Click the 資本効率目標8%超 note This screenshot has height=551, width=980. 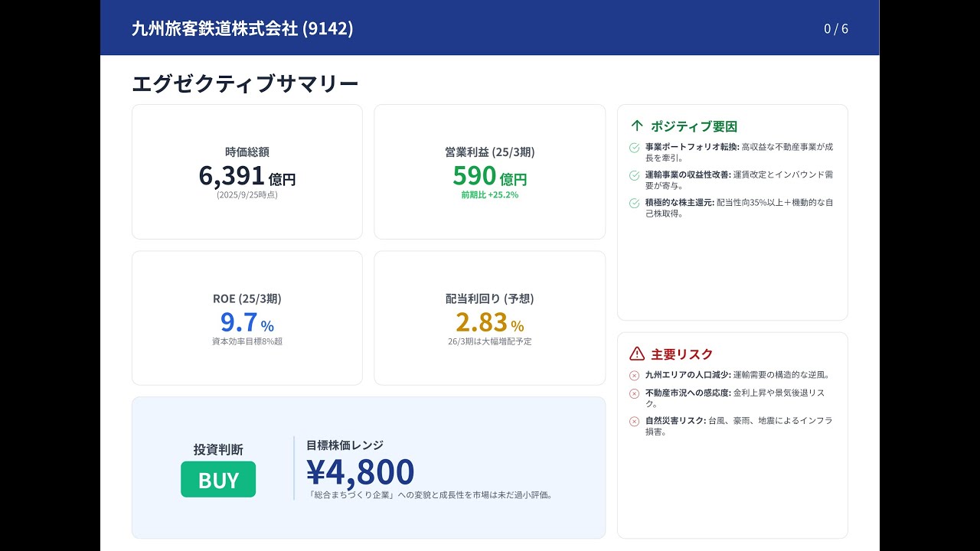(247, 341)
